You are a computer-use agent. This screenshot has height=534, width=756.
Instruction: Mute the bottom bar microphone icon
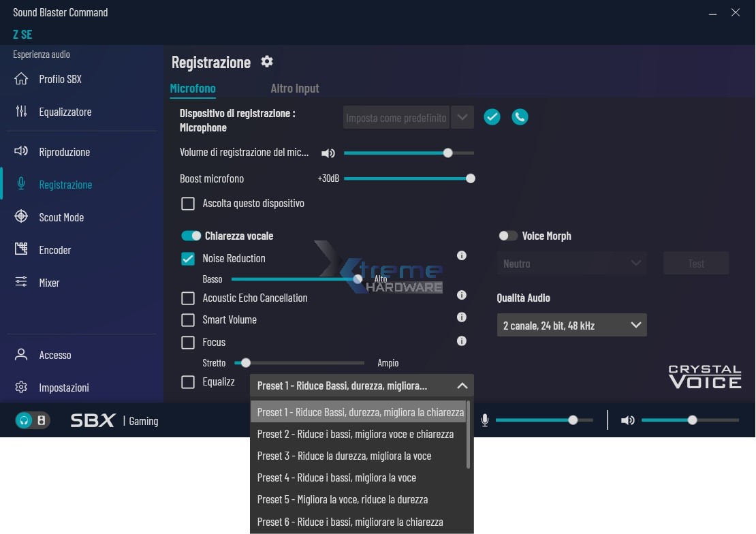point(484,420)
